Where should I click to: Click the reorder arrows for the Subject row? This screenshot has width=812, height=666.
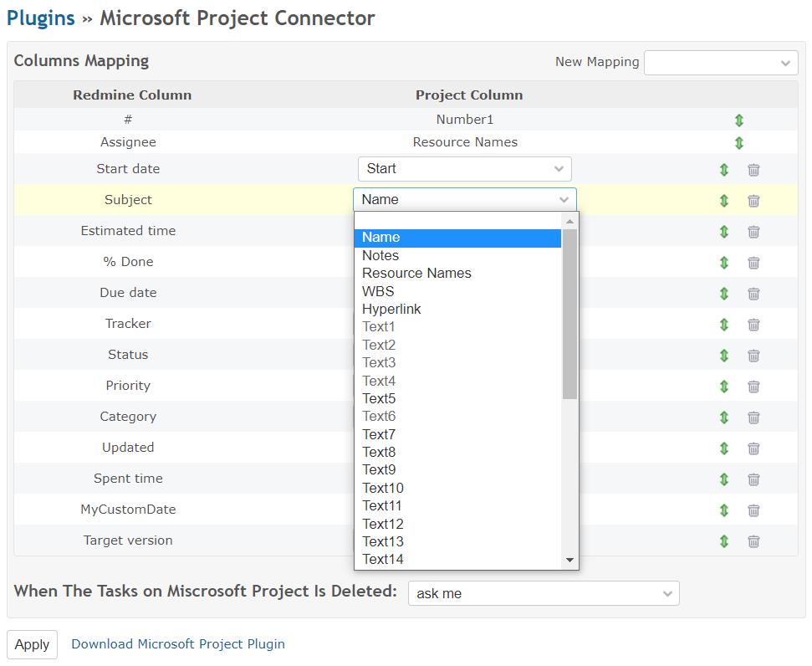pyautogui.click(x=724, y=200)
